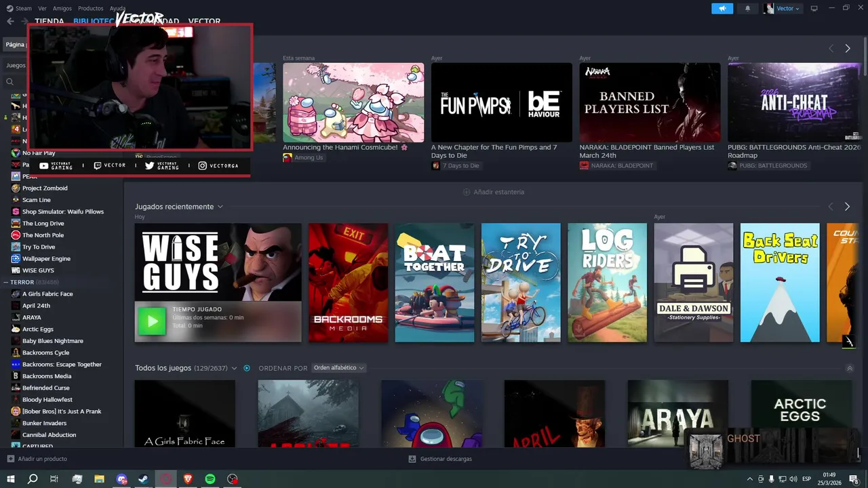Select Log Riders cover
This screenshot has height=488, width=868.
pyautogui.click(x=608, y=283)
